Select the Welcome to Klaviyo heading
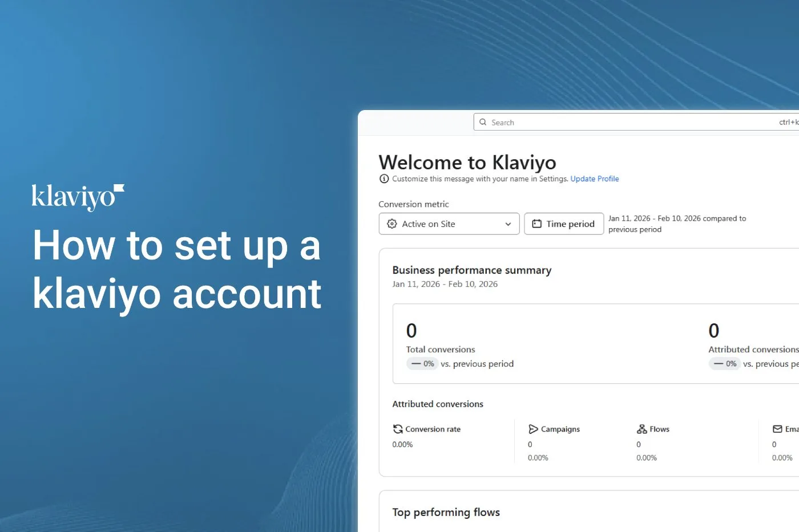Image resolution: width=799 pixels, height=532 pixels. coord(467,163)
